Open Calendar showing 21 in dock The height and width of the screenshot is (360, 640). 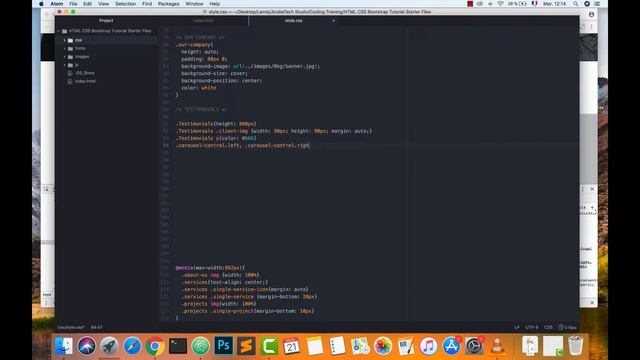coord(291,346)
